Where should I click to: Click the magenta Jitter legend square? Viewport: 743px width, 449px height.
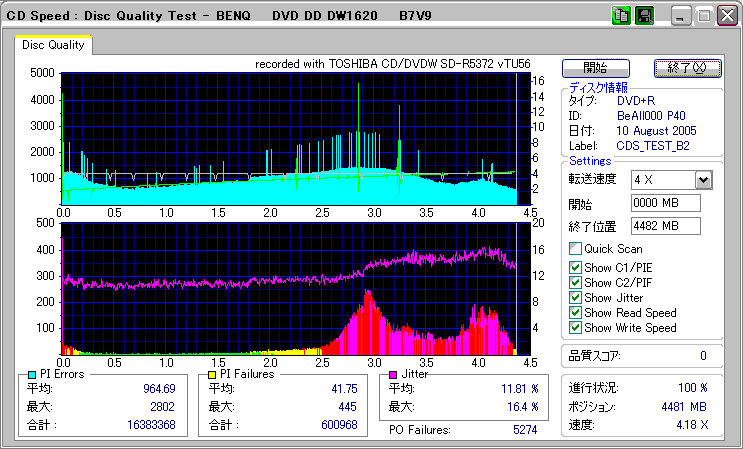point(393,374)
